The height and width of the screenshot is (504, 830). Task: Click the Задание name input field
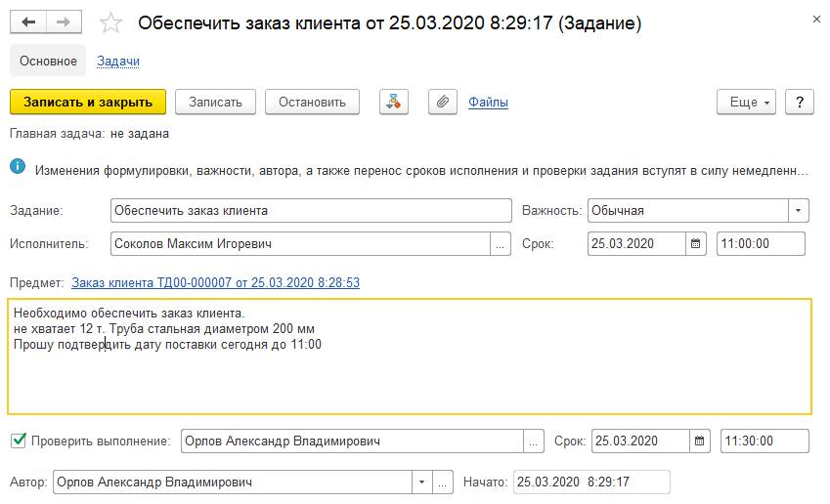[311, 211]
